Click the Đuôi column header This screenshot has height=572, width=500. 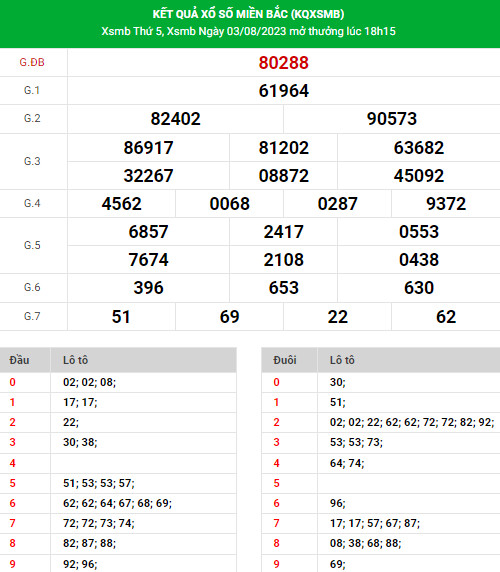click(x=285, y=360)
